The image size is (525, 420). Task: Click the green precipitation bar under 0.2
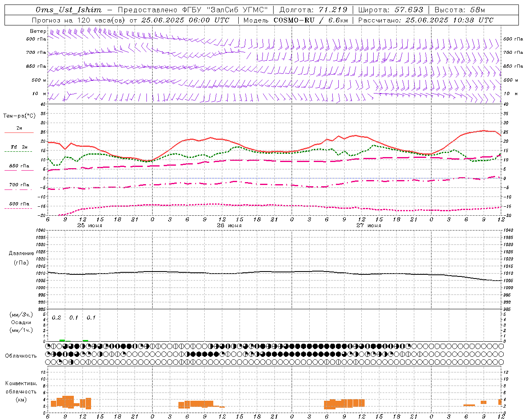[x=62, y=340]
